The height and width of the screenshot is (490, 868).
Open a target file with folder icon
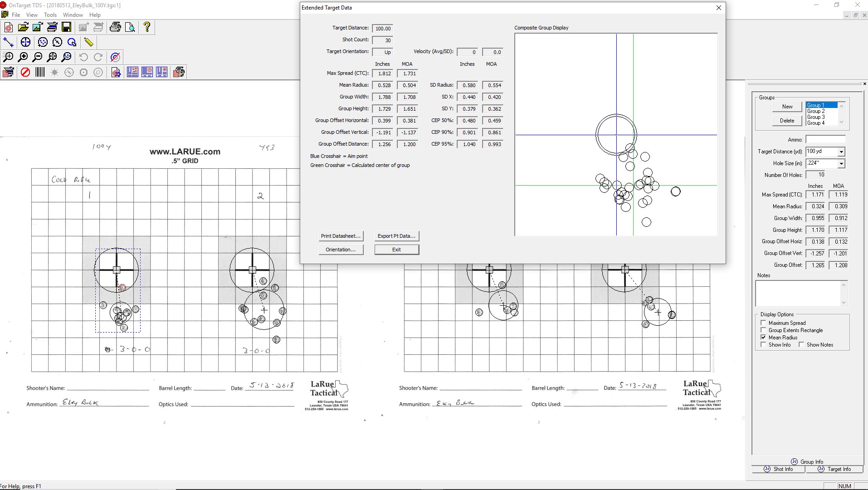pyautogui.click(x=23, y=27)
